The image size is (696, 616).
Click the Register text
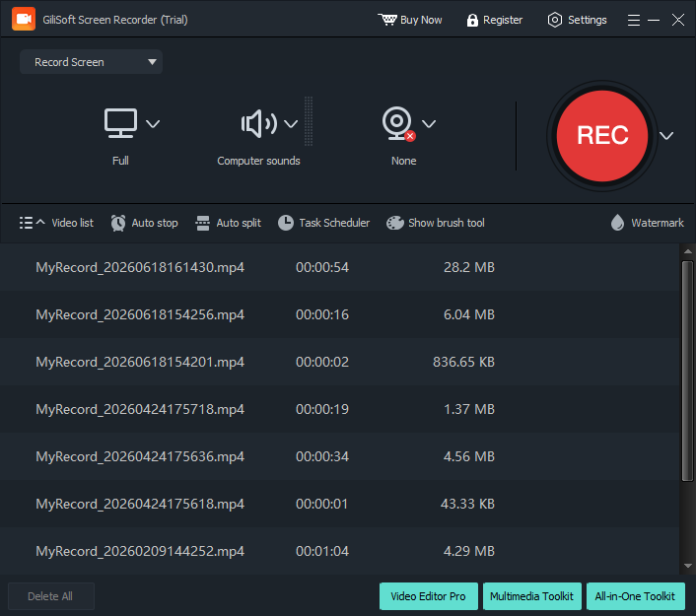coord(503,20)
